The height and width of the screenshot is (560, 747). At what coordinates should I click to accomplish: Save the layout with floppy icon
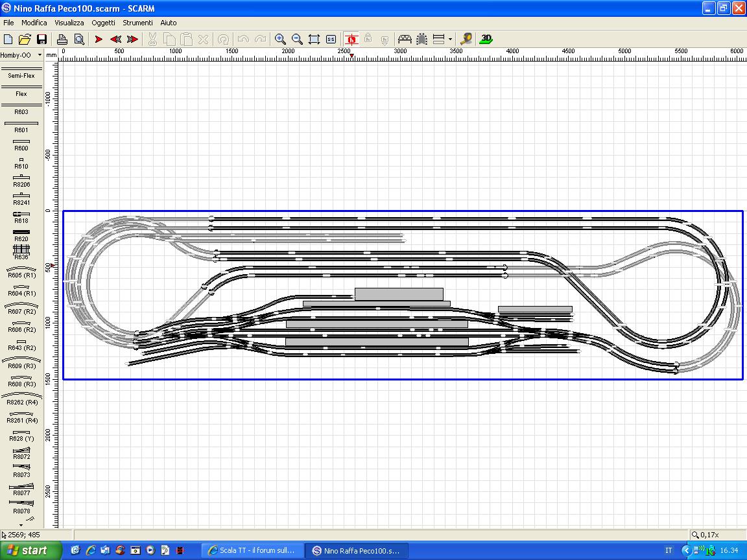pos(42,39)
